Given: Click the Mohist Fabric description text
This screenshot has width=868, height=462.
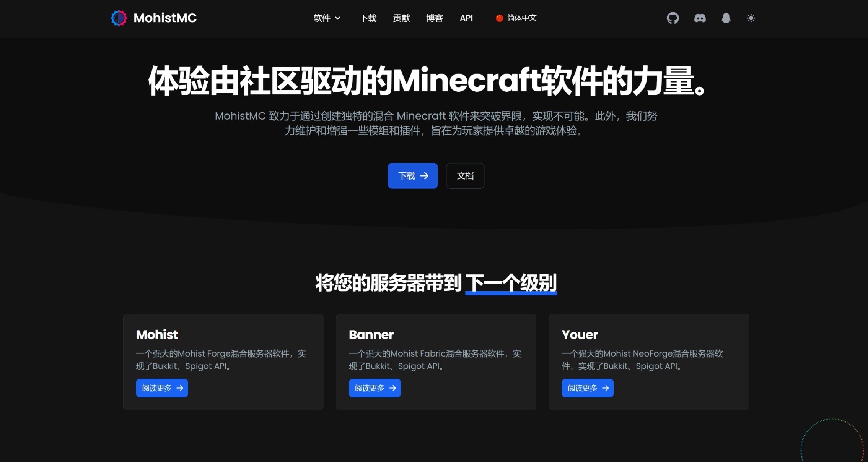Looking at the screenshot, I should [x=435, y=360].
